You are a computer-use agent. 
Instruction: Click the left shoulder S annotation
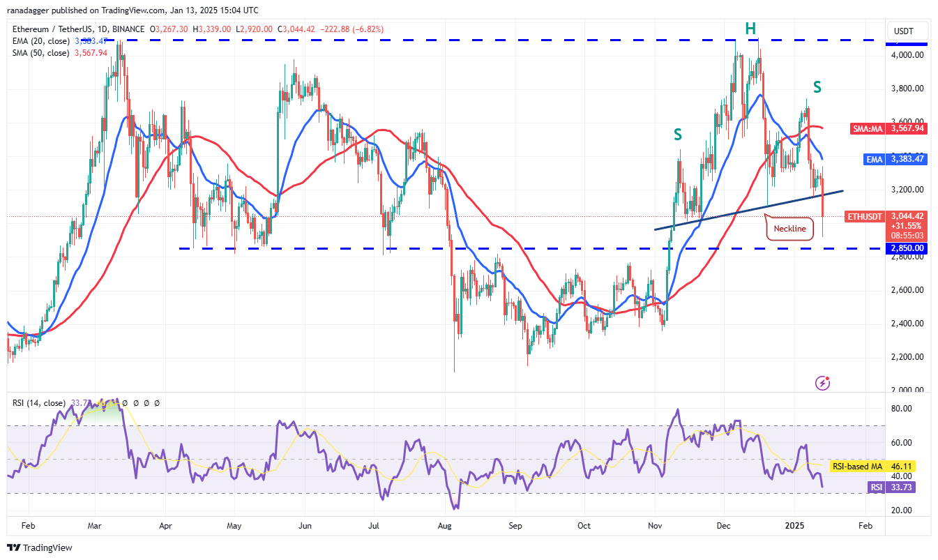(x=677, y=135)
